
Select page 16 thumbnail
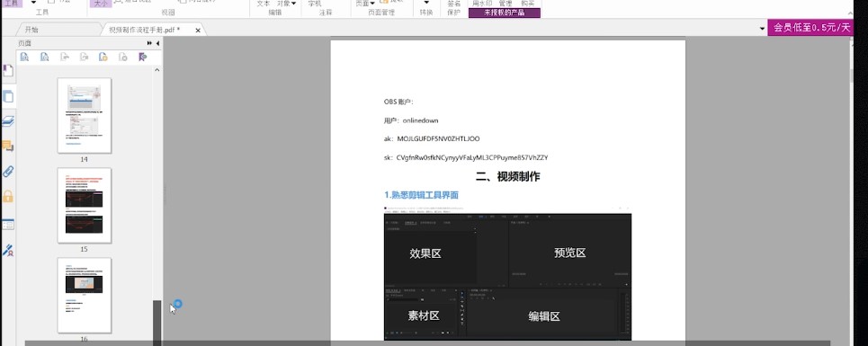[x=85, y=296]
